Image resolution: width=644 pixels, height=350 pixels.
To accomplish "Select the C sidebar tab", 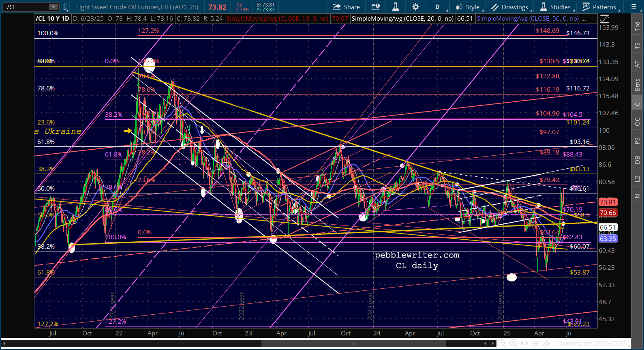I will click(x=638, y=104).
